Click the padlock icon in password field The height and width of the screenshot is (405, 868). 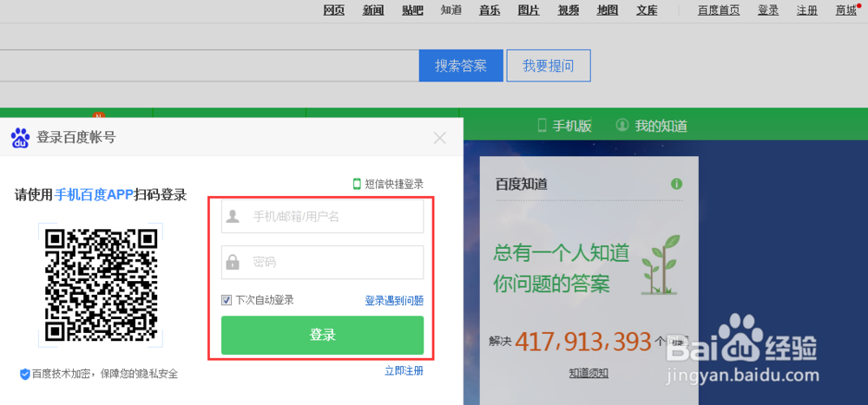(x=233, y=262)
